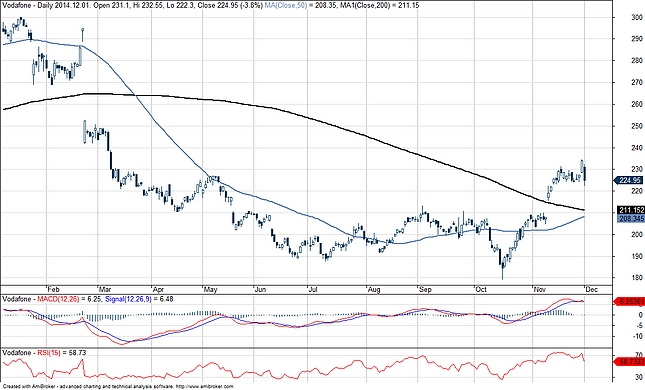645x390 pixels.
Task: Click the Nov label on time axis
Action: (x=540, y=289)
